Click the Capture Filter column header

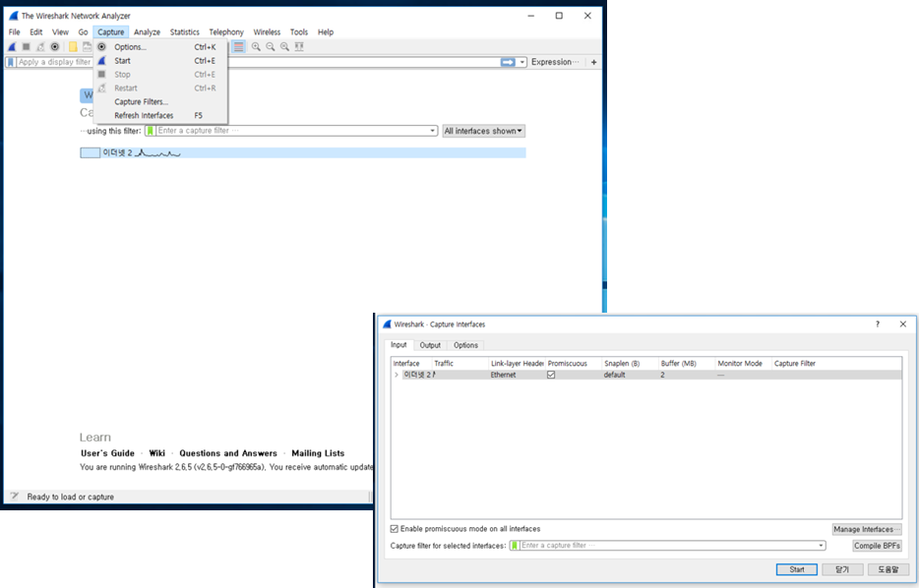pos(795,363)
